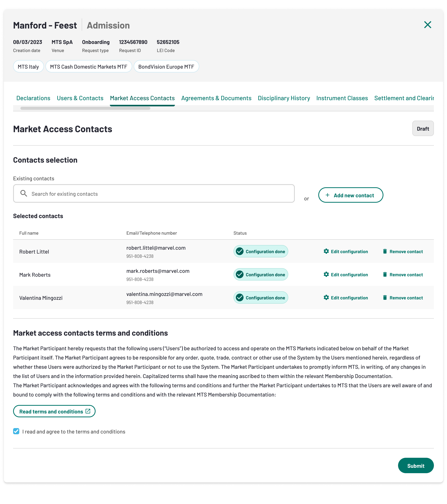447x504 pixels.
Task: Close the admission dialog with X icon
Action: 428,25
